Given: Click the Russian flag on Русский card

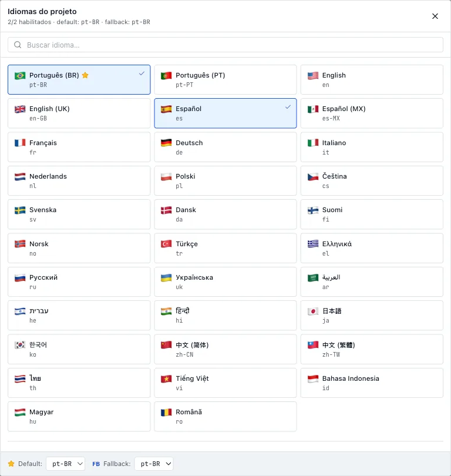Looking at the screenshot, I should 20,277.
